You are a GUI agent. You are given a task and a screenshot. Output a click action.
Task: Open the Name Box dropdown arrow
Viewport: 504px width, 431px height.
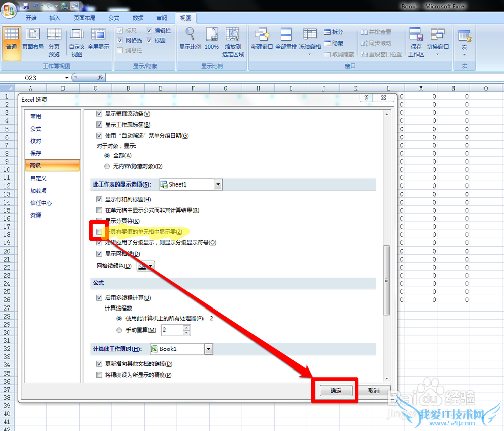click(x=67, y=78)
